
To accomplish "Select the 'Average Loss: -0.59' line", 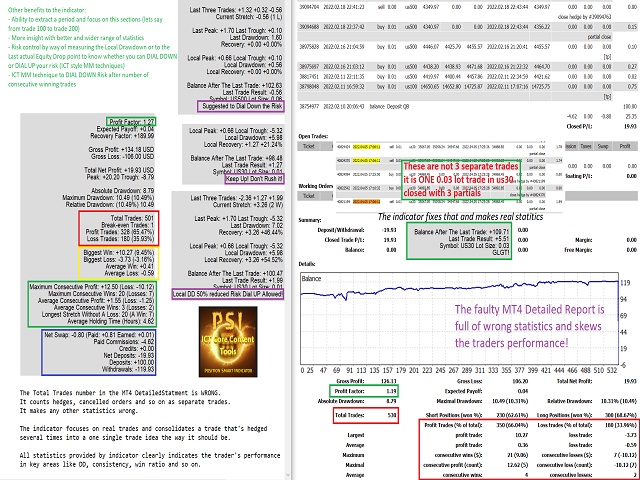I will click(x=129, y=273).
